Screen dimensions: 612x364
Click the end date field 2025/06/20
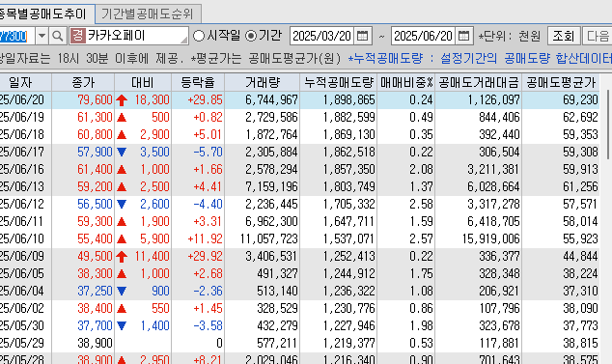tap(424, 36)
